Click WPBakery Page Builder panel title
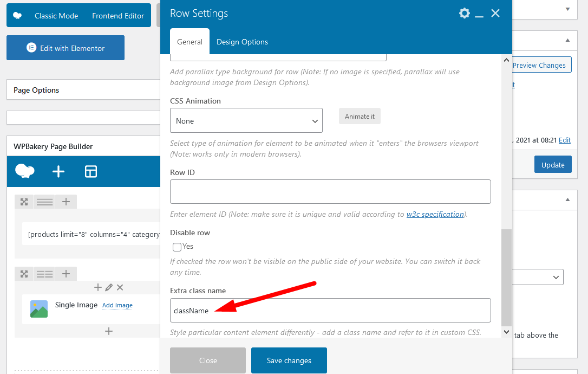The height and width of the screenshot is (374, 588). 53,146
